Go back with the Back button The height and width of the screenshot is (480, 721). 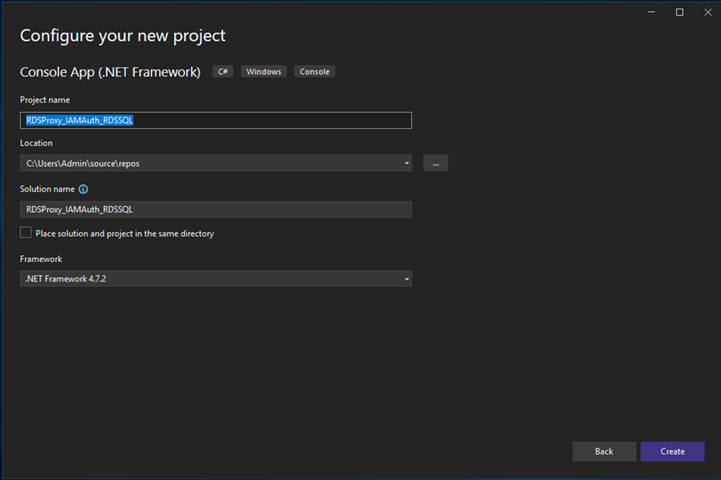(x=604, y=451)
